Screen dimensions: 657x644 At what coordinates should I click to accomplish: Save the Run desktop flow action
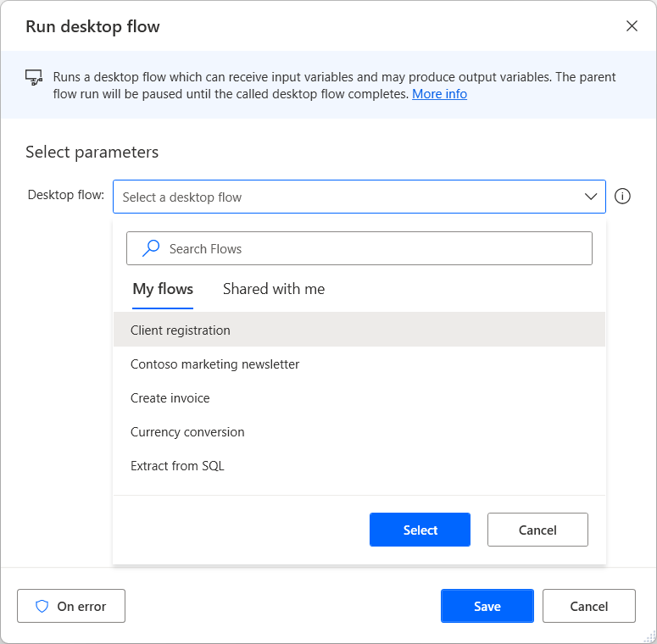coord(487,606)
